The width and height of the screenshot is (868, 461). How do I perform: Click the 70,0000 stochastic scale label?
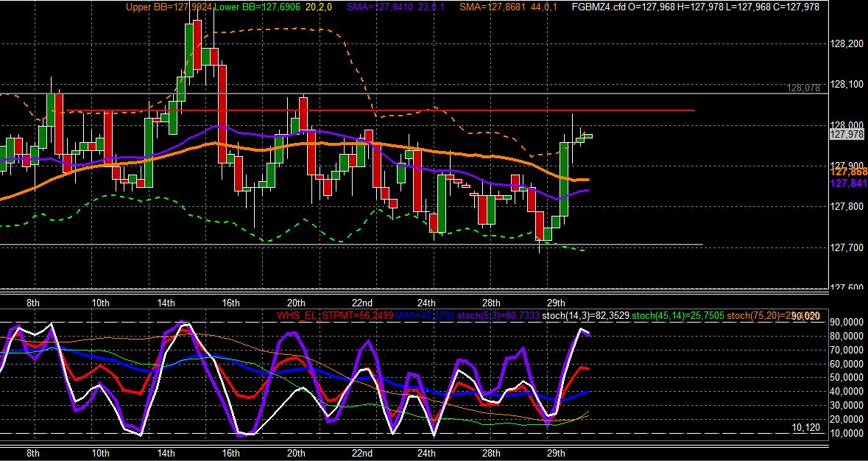tap(847, 350)
